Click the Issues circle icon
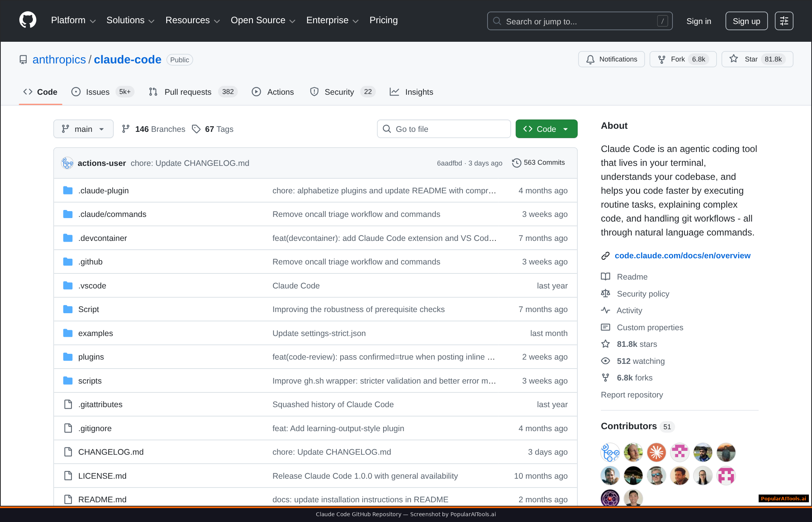Viewport: 812px width, 522px height. point(76,92)
